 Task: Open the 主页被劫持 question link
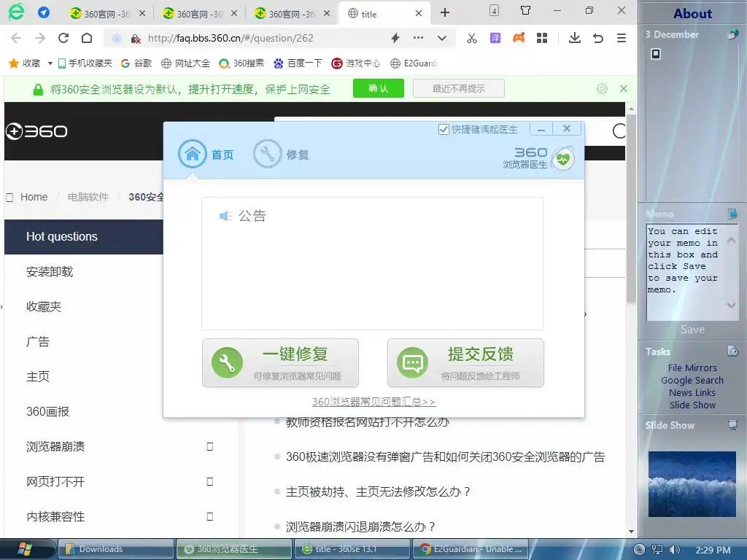click(x=379, y=492)
